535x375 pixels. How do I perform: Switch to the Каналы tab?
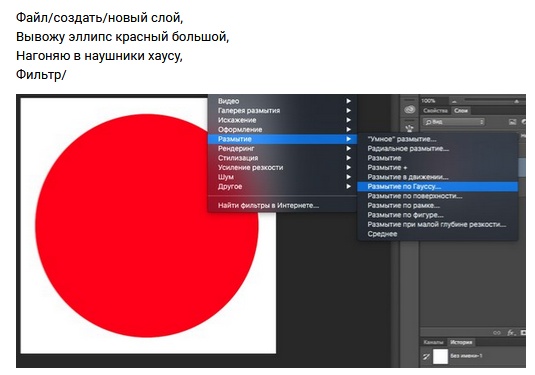point(433,342)
